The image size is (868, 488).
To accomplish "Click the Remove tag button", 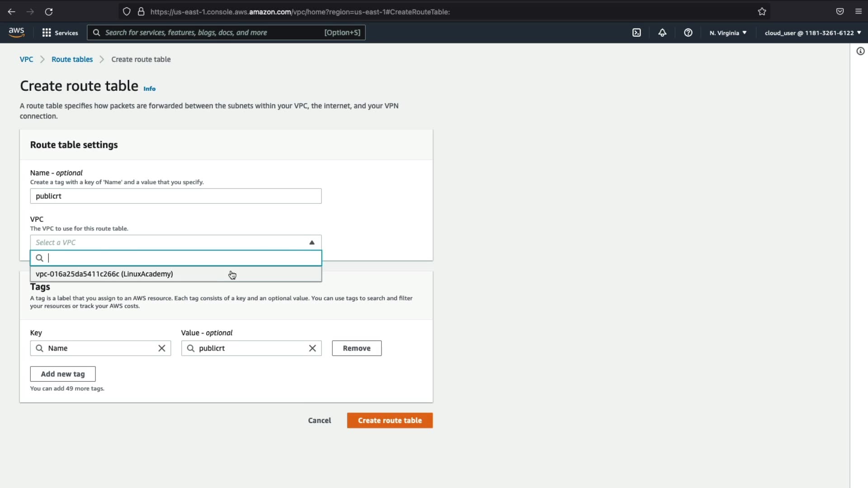I will pos(357,348).
